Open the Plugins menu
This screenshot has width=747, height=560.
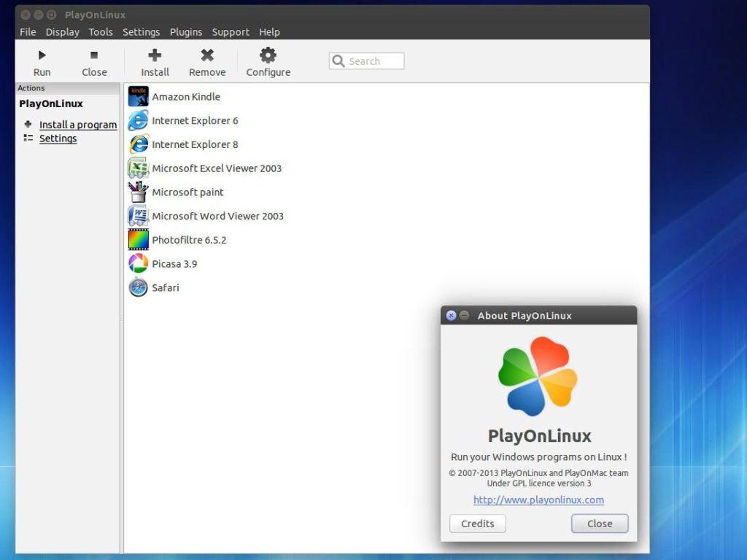pyautogui.click(x=186, y=31)
